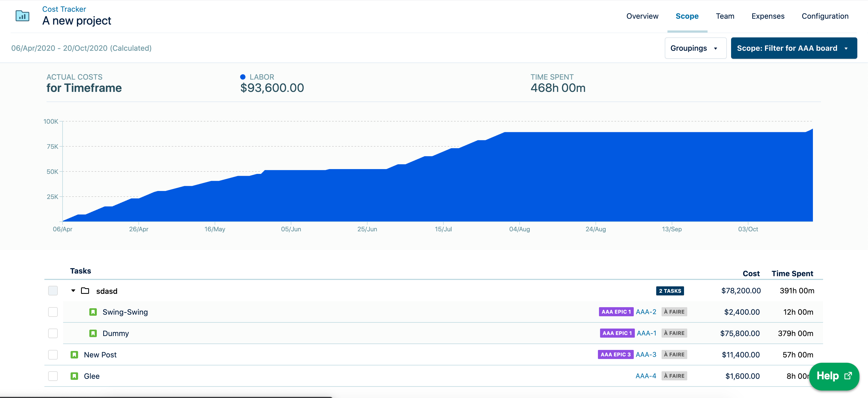
Task: Open the Groupings dropdown
Action: pyautogui.click(x=695, y=48)
